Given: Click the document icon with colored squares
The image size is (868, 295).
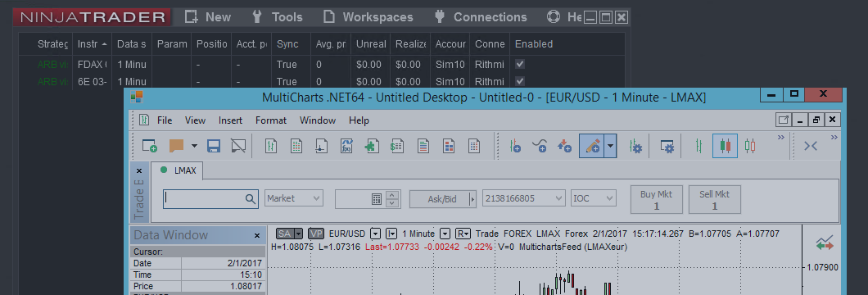Looking at the screenshot, I should point(449,146).
